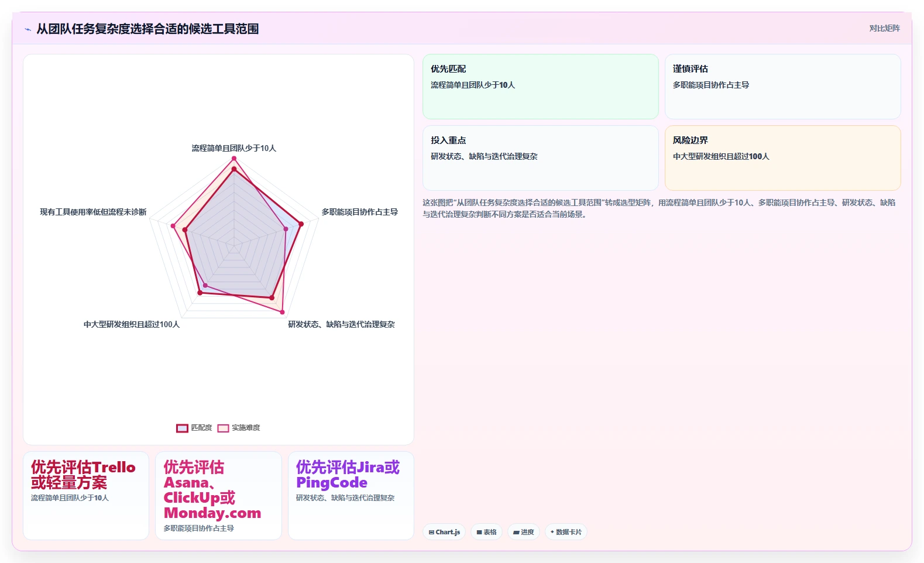Select the 进度 tag chip
Viewport: 924px width, 563px height.
(523, 532)
